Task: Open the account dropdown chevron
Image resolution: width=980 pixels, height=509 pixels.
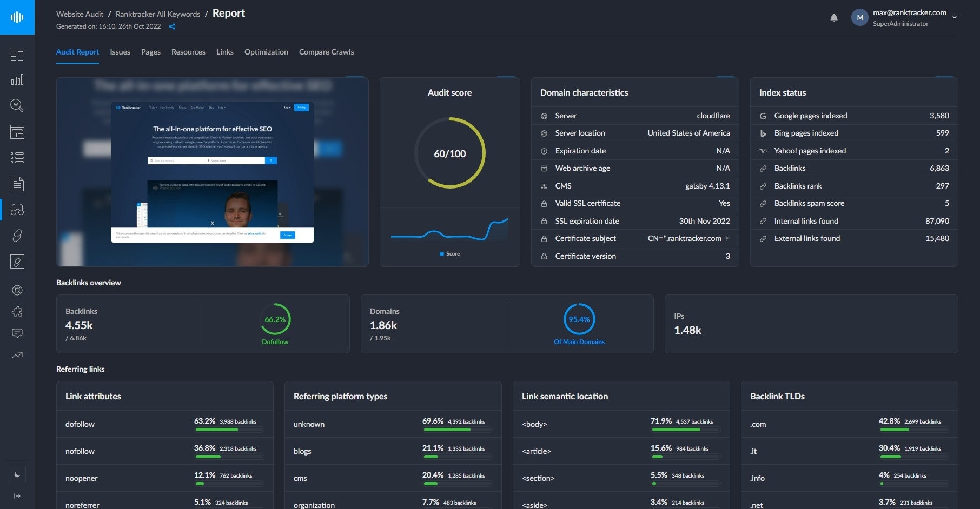Action: coord(955,17)
